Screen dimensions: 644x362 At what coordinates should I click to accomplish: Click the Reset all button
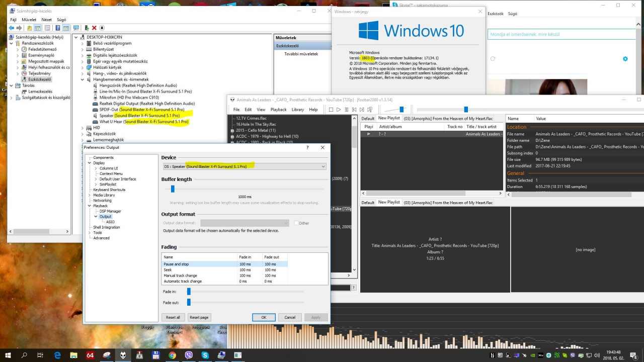tap(173, 317)
